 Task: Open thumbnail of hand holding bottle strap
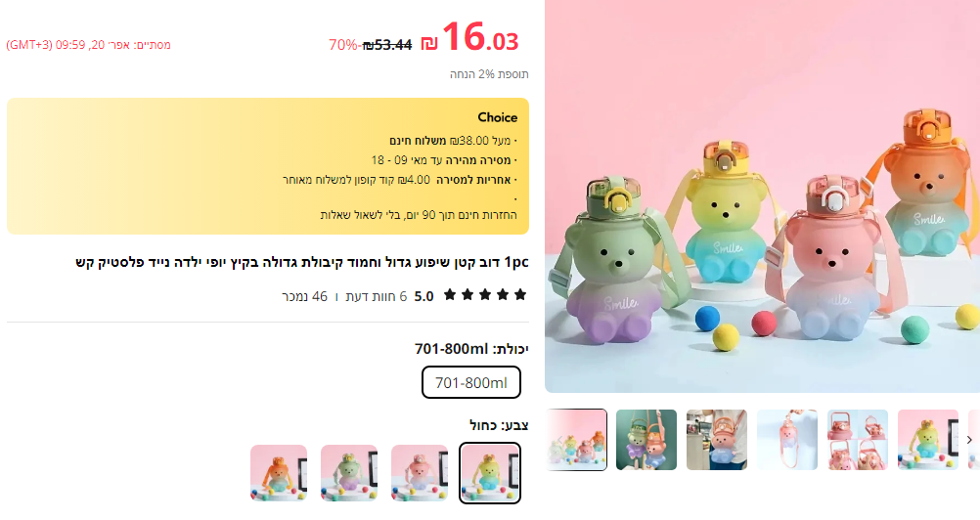[x=787, y=440]
